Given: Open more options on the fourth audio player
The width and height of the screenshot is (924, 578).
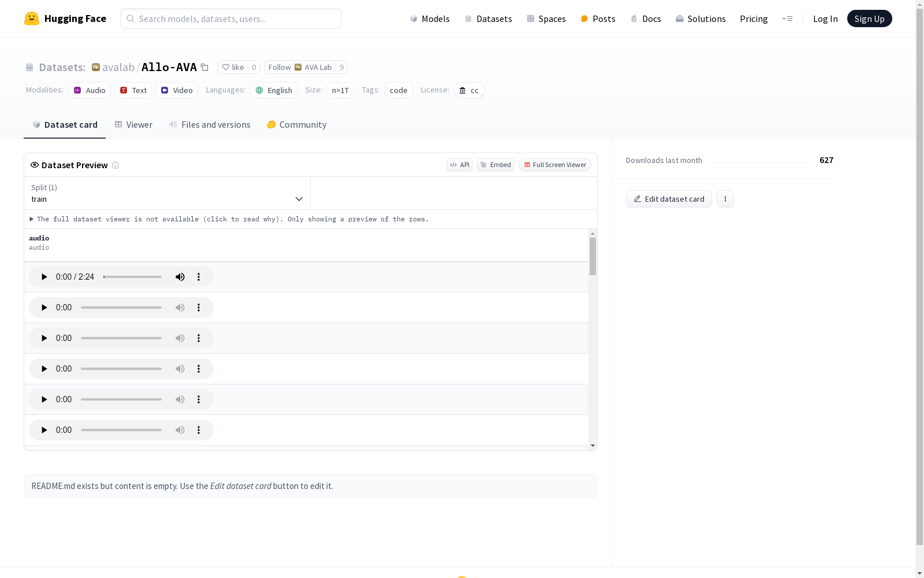Looking at the screenshot, I should (199, 369).
